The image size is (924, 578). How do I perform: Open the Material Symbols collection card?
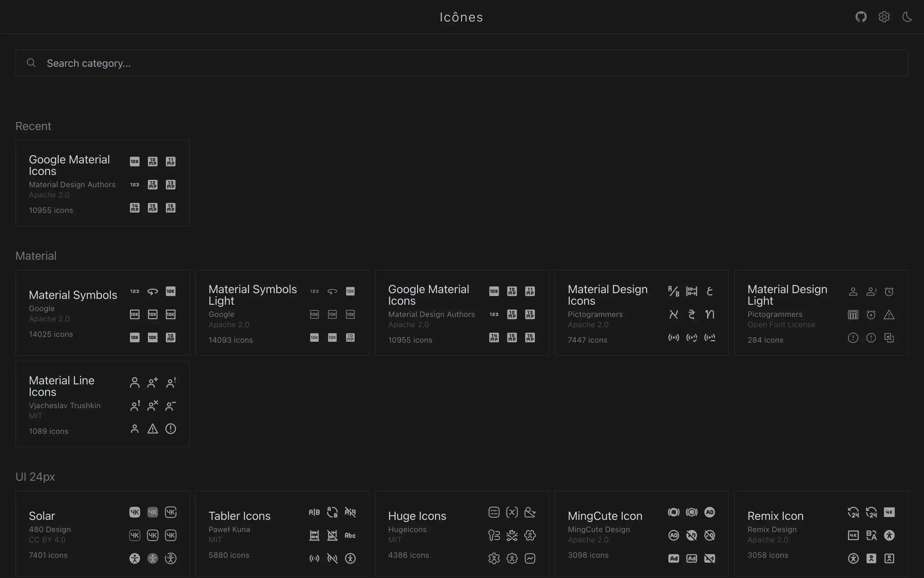[x=103, y=313]
